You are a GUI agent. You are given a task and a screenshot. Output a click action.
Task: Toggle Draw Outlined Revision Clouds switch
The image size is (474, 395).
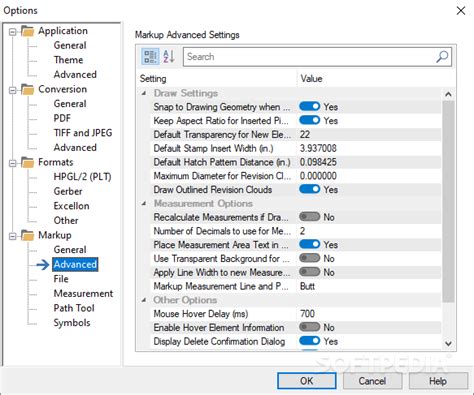point(309,189)
